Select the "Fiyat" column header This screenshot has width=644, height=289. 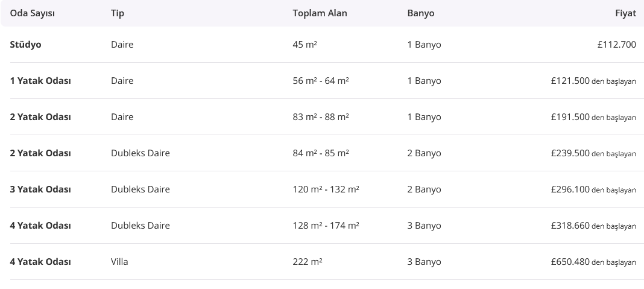point(626,13)
